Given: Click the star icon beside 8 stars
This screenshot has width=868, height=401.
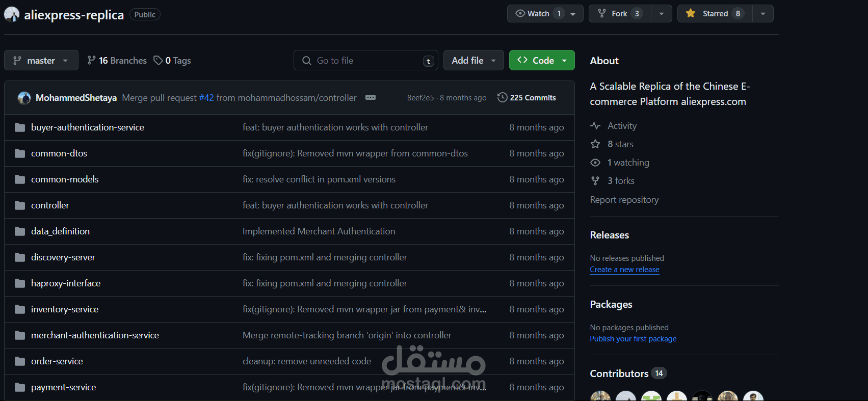Looking at the screenshot, I should click(595, 144).
